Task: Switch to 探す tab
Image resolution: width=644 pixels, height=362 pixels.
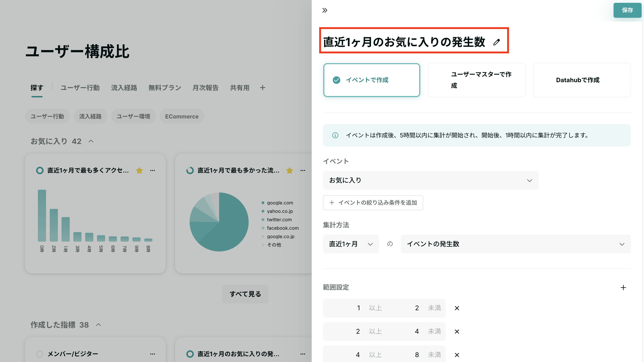Action: [x=37, y=88]
